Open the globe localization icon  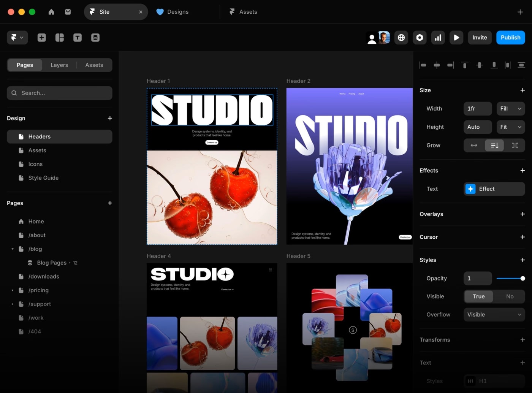point(401,38)
